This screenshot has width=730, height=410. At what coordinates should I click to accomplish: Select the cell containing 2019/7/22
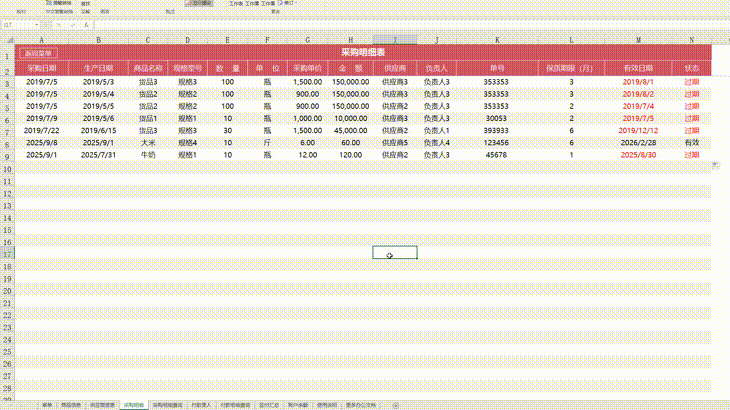point(41,131)
